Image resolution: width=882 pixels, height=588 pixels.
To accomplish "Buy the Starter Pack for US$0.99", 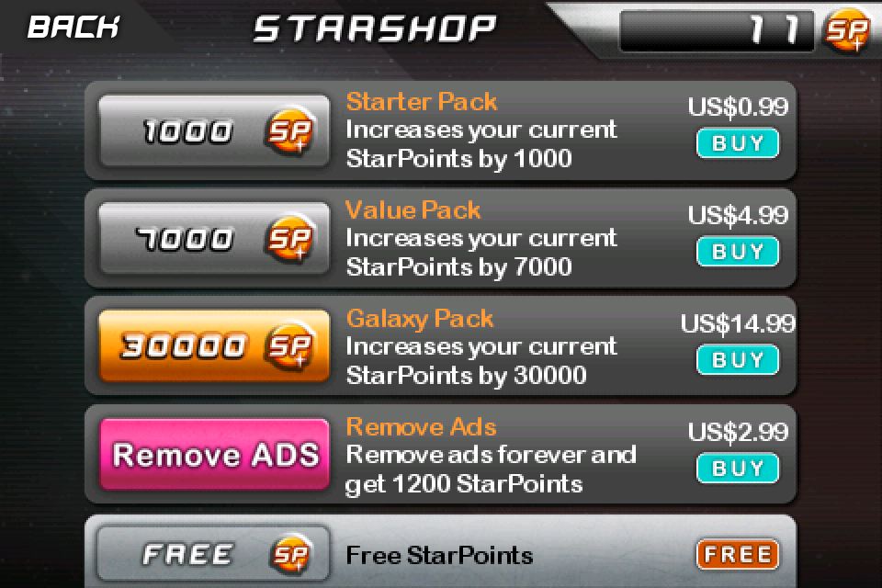I will click(x=738, y=143).
